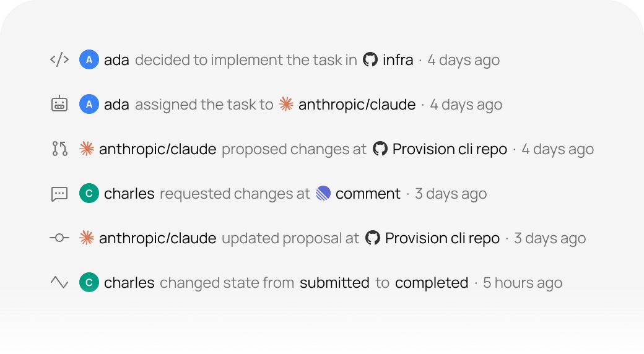Click the pull request icon for proposed changes
Screen dimensions: 644x354
[59, 149]
